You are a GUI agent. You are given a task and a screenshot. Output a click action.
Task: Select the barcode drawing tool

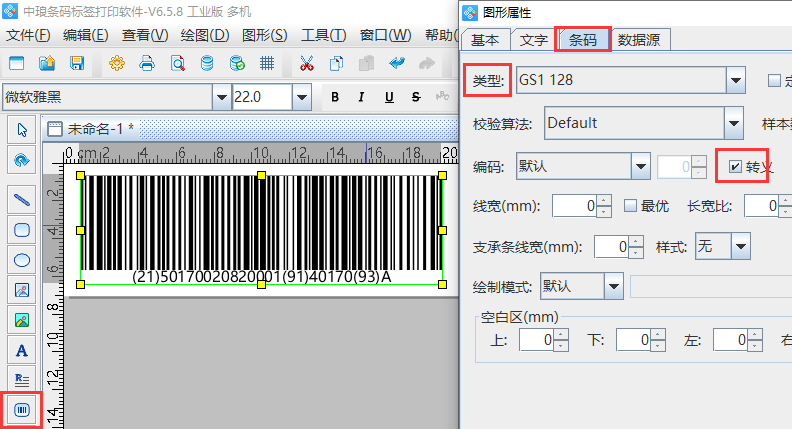click(x=22, y=410)
